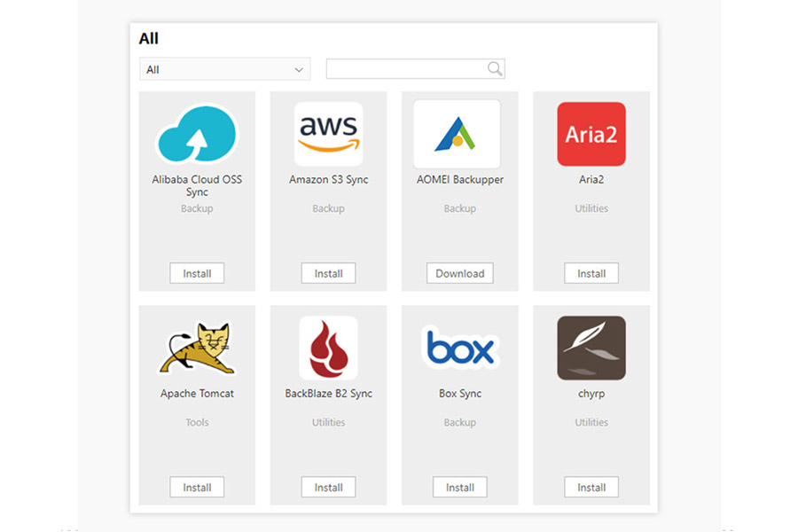Viewport: 798px width, 532px height.
Task: Click the Utilities label under Aria2
Action: click(x=591, y=208)
